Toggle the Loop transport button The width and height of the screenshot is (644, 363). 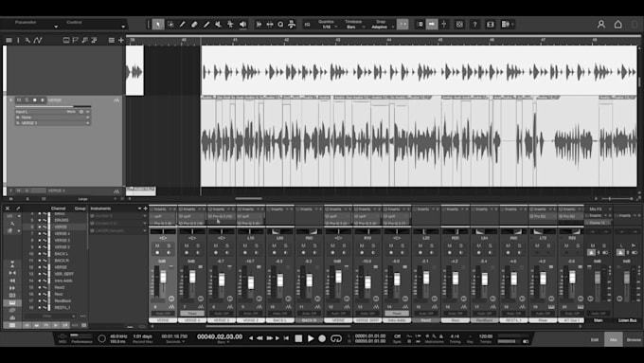336,338
